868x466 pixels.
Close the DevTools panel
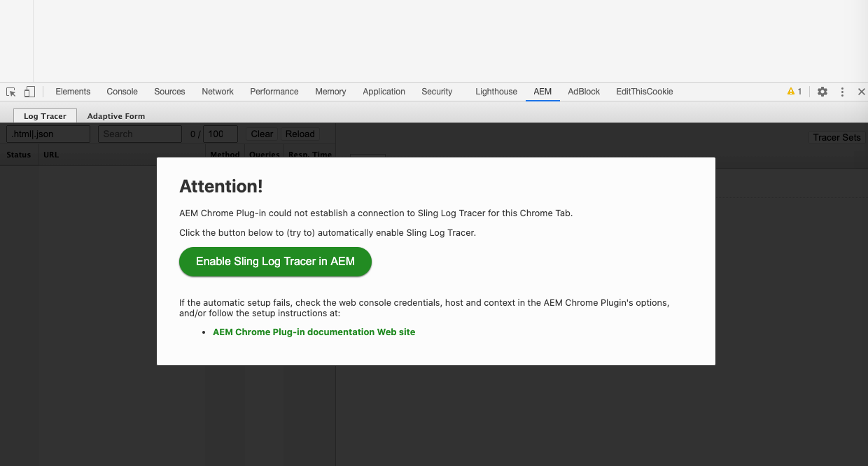coord(862,92)
